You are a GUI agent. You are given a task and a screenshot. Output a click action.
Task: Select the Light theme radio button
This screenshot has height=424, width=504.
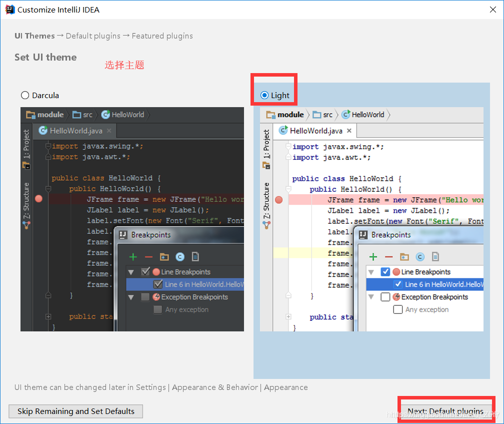[x=264, y=95]
